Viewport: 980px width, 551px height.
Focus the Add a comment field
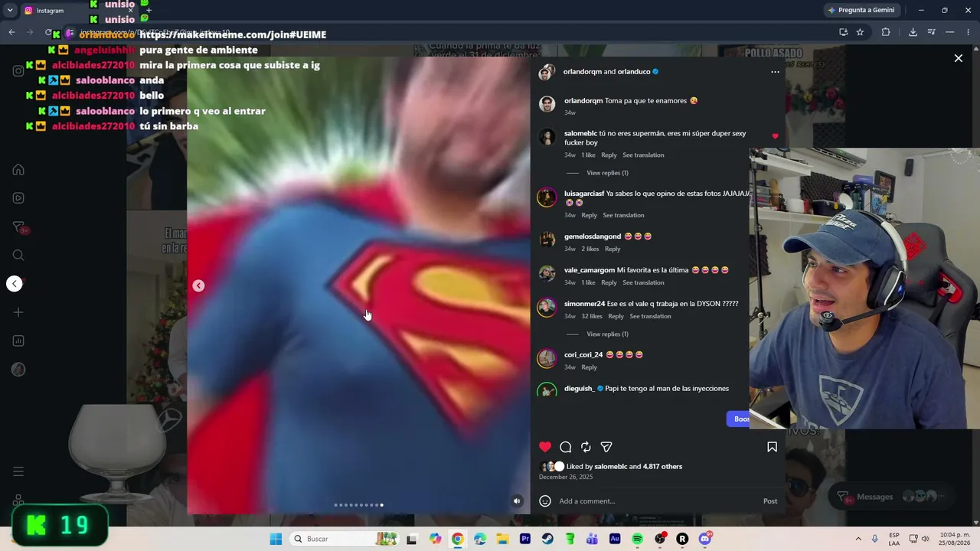click(x=658, y=501)
